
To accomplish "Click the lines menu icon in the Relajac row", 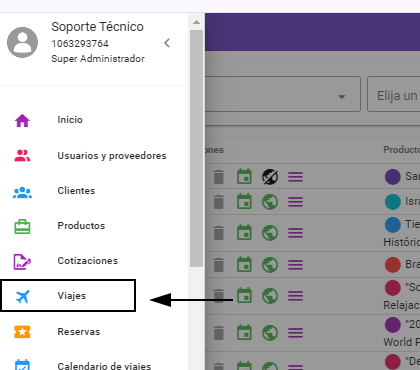I will (x=295, y=296).
